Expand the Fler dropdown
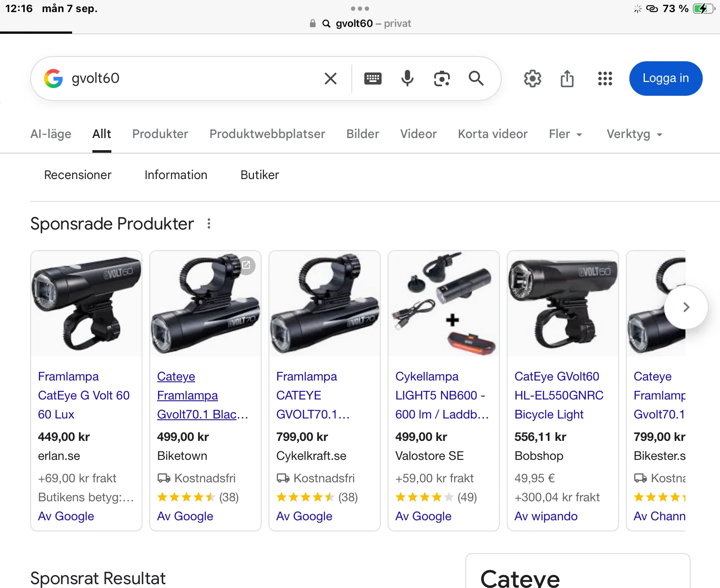Viewport: 720px width, 588px height. [565, 134]
